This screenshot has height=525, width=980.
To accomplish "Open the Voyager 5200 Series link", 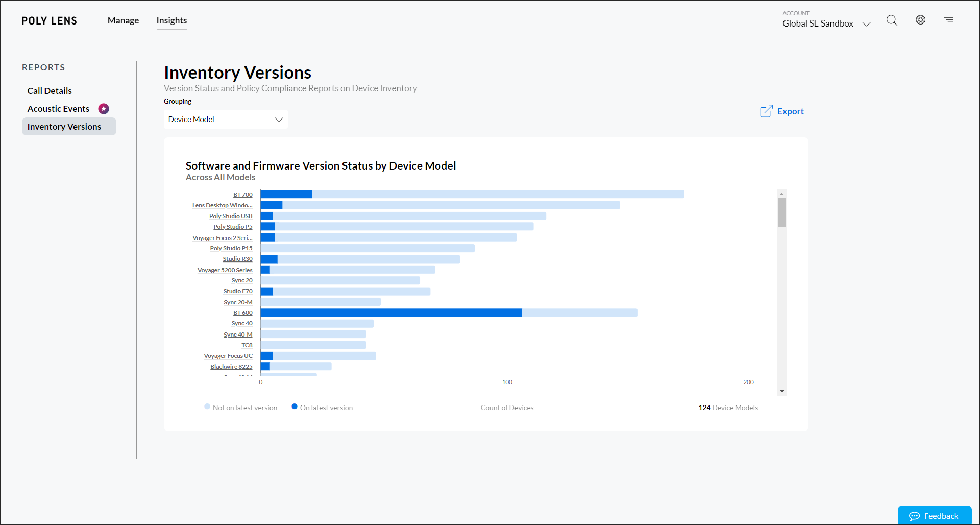I will [225, 270].
